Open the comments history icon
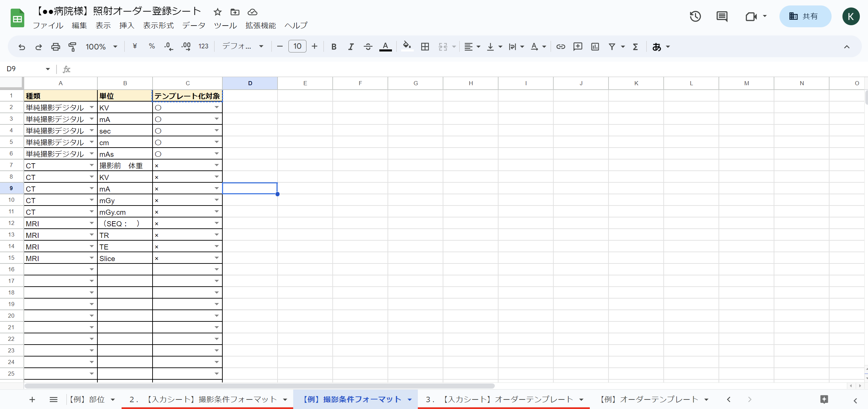The height and width of the screenshot is (409, 868). click(722, 16)
